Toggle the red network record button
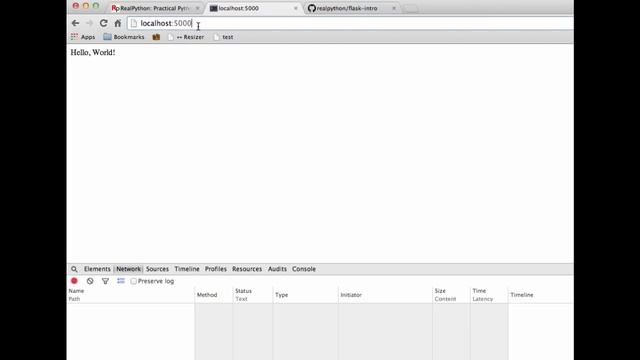 [74, 281]
